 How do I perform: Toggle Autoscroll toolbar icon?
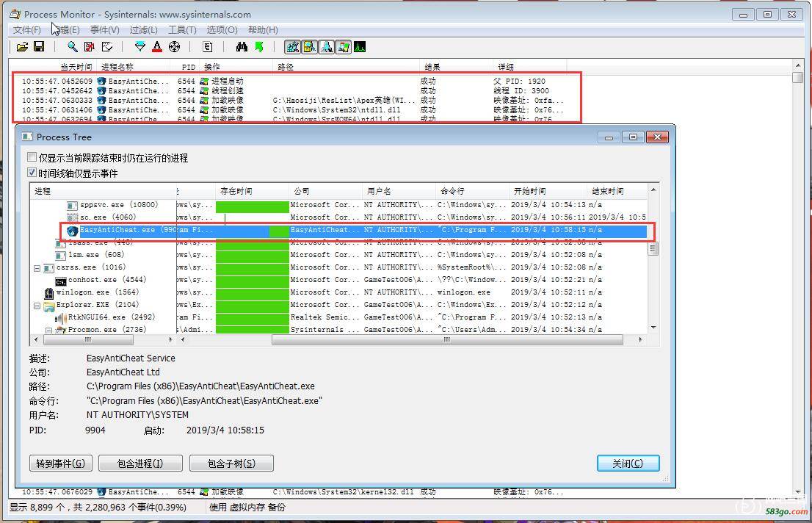click(90, 47)
